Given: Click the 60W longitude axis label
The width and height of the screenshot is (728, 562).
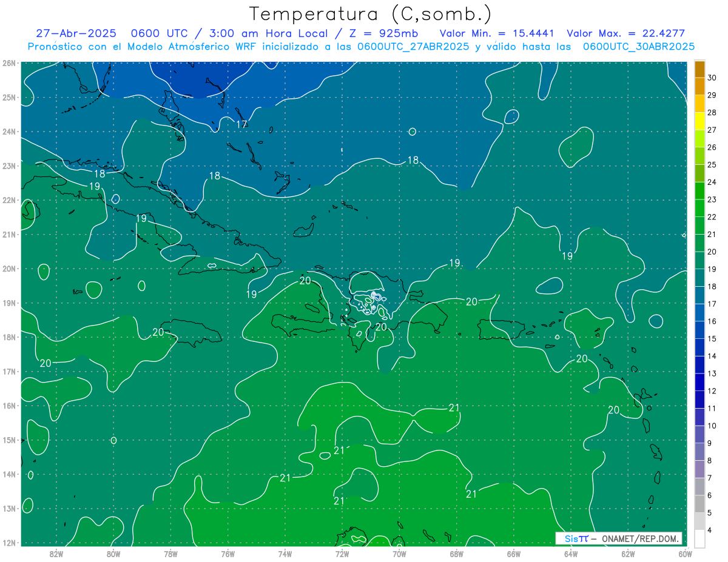Looking at the screenshot, I should [685, 553].
